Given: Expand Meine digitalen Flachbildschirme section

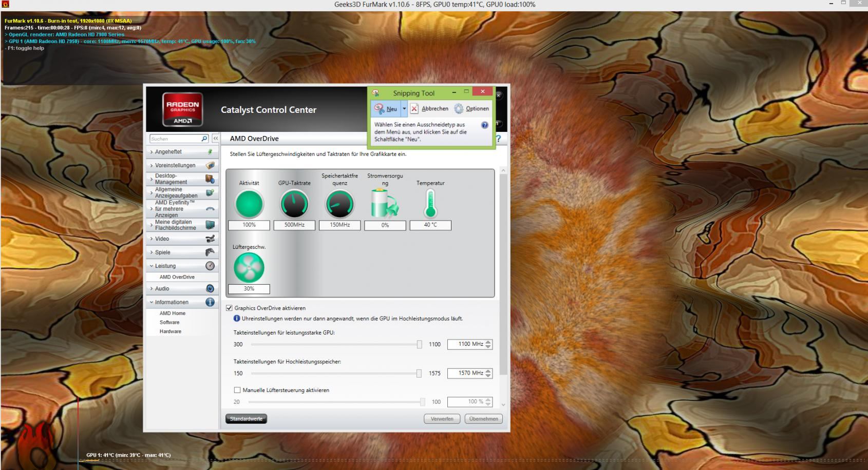Looking at the screenshot, I should tap(152, 225).
